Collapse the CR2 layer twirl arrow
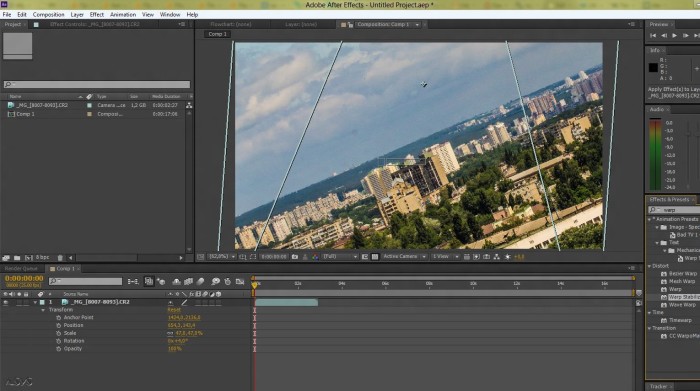 click(x=35, y=302)
